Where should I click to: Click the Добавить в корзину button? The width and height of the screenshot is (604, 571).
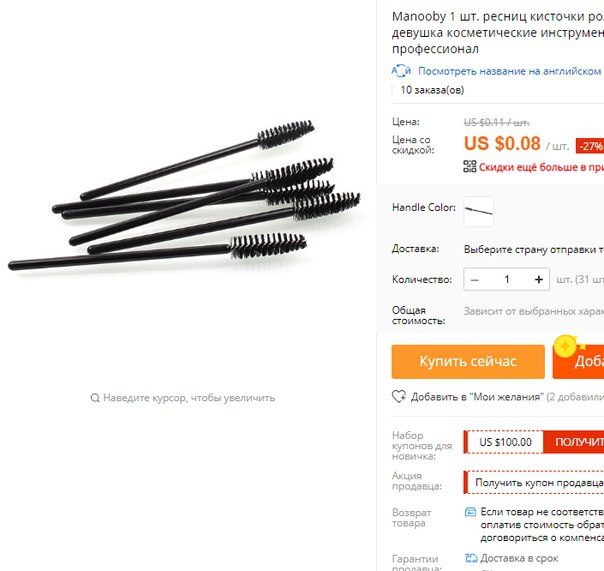578,361
